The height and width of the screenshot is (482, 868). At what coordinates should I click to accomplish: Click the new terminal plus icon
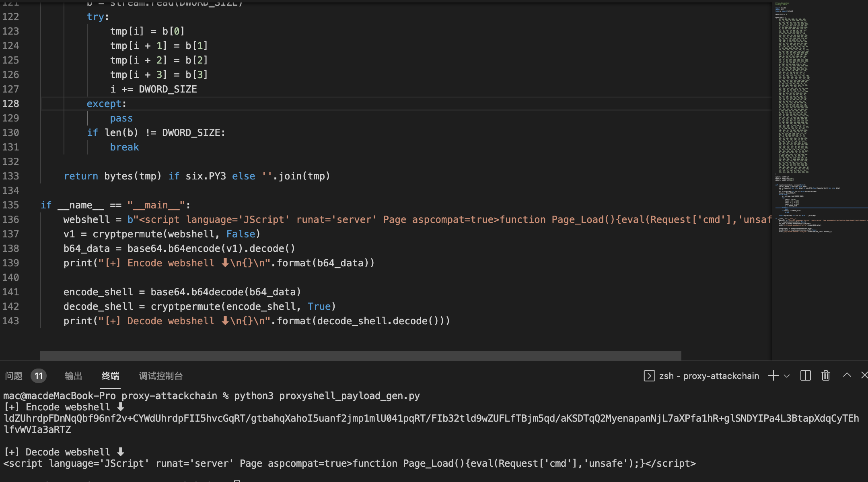tap(773, 376)
